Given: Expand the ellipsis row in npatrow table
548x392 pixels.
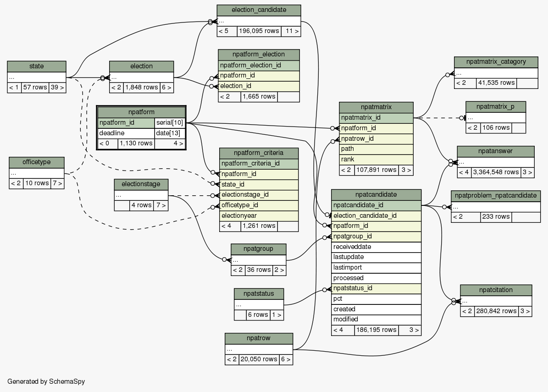Looking at the screenshot, I should click(x=259, y=349).
